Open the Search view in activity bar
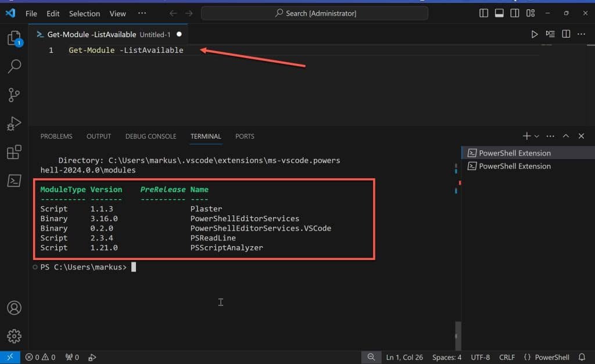Viewport: 595px width, 364px height. (13, 66)
